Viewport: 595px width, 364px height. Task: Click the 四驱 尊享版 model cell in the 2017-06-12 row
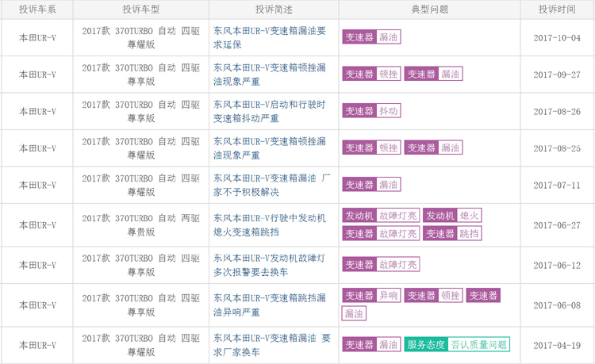pyautogui.click(x=140, y=265)
